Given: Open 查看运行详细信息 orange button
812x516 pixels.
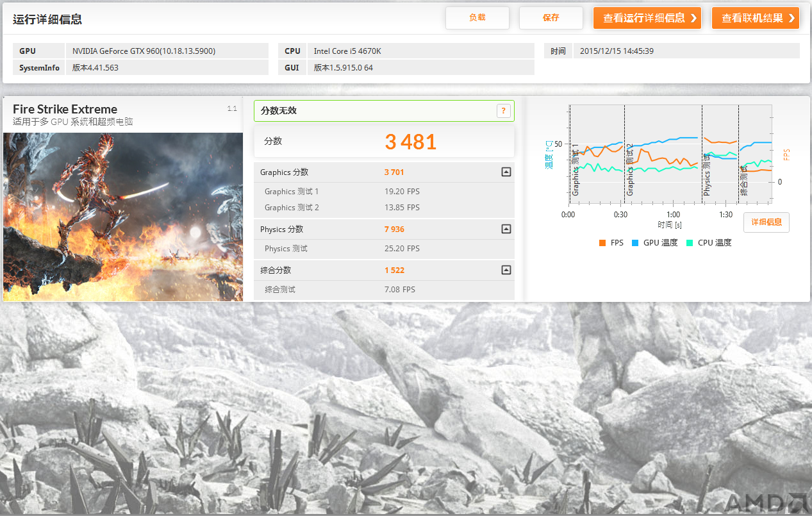Looking at the screenshot, I should coord(647,18).
